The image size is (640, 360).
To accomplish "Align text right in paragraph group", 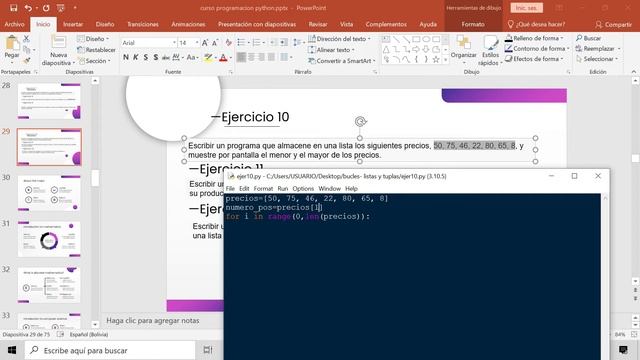I will [x=261, y=57].
